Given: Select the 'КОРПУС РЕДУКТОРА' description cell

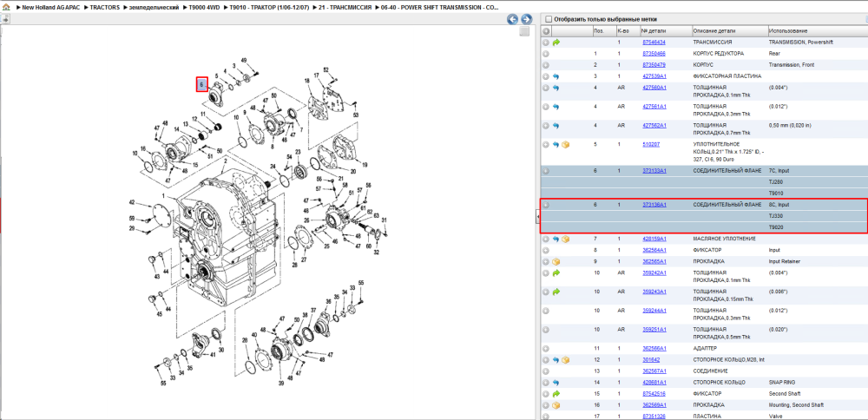Looking at the screenshot, I should click(718, 54).
